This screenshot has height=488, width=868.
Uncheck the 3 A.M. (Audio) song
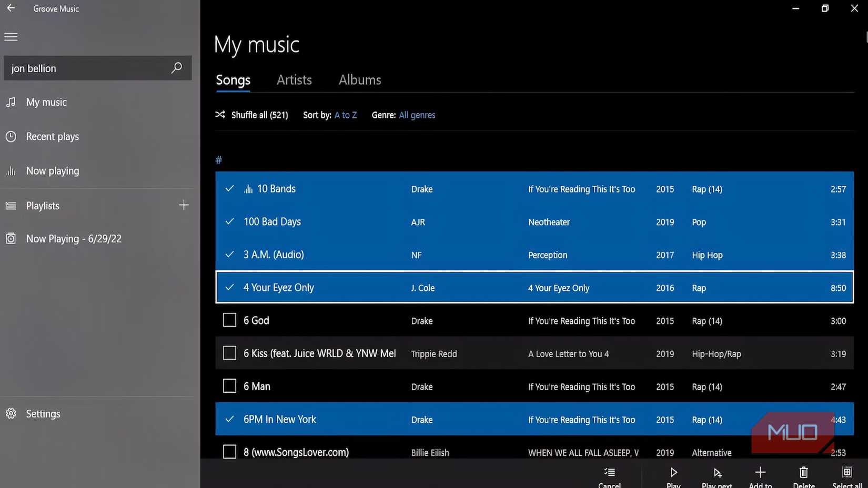(x=229, y=255)
